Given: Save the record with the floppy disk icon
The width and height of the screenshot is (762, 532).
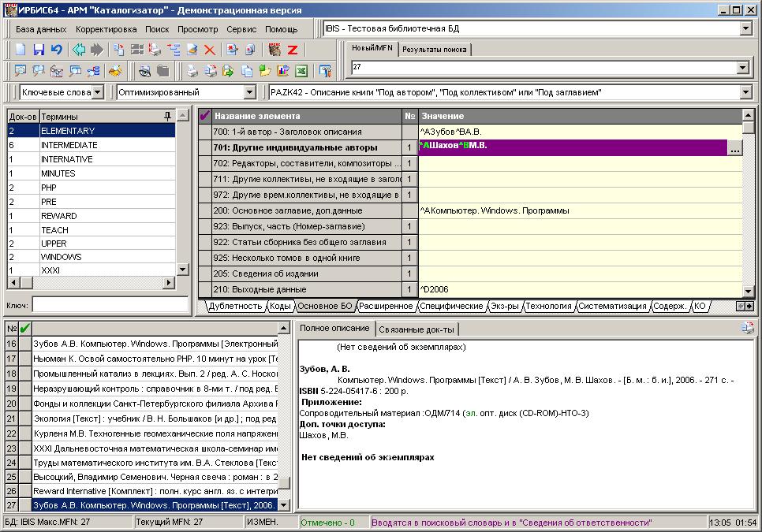Looking at the screenshot, I should [x=39, y=50].
